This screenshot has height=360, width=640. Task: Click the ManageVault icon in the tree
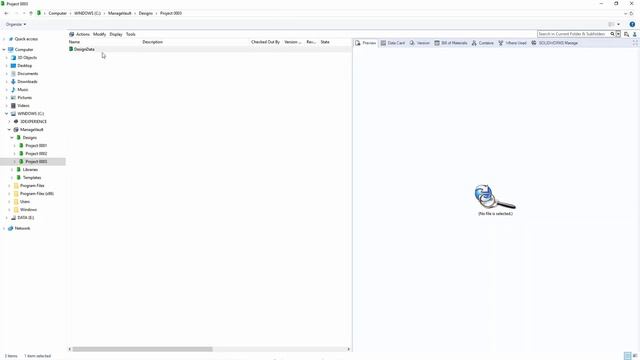coord(16,129)
